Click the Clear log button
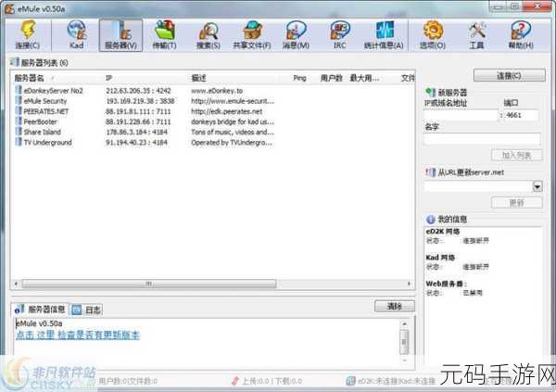The height and width of the screenshot is (392, 556). [395, 306]
